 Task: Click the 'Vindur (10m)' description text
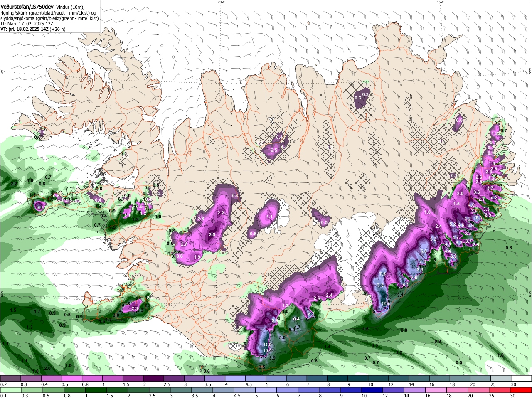point(70,7)
